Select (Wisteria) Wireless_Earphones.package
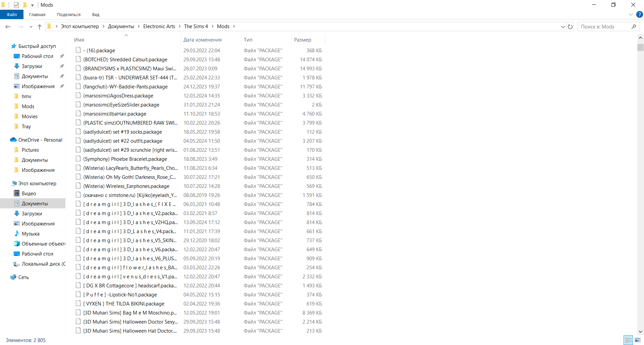The width and height of the screenshot is (644, 345). 126,186
